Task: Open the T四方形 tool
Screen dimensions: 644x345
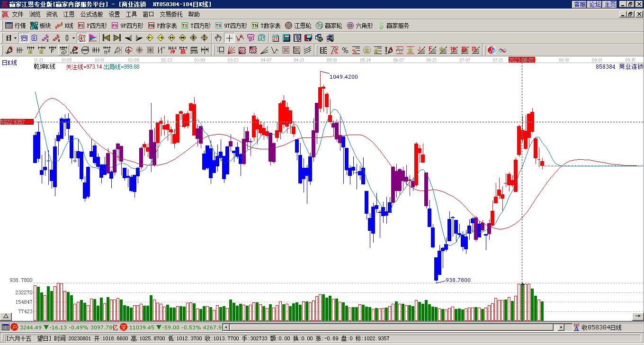Action: click(196, 26)
